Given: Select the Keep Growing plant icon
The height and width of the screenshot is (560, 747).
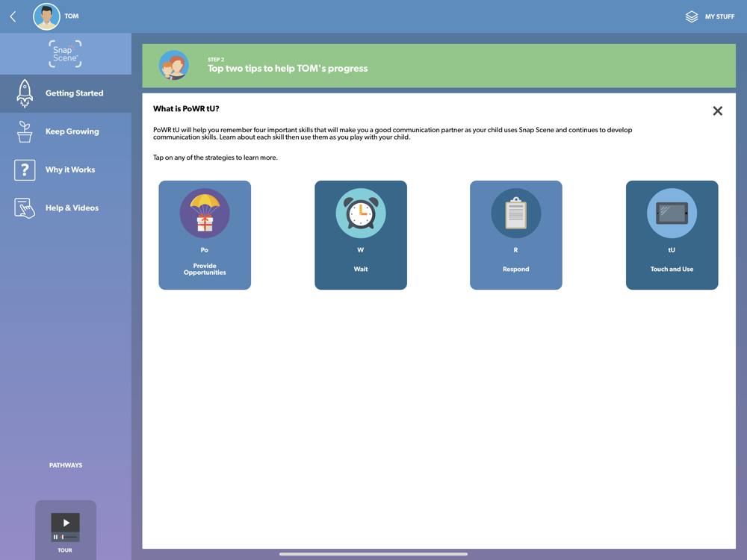Looking at the screenshot, I should [25, 131].
